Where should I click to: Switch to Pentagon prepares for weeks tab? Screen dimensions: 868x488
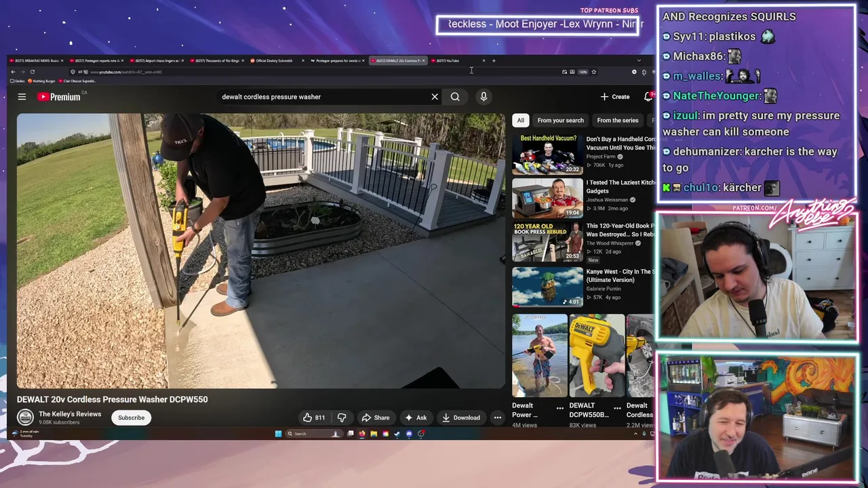(337, 60)
